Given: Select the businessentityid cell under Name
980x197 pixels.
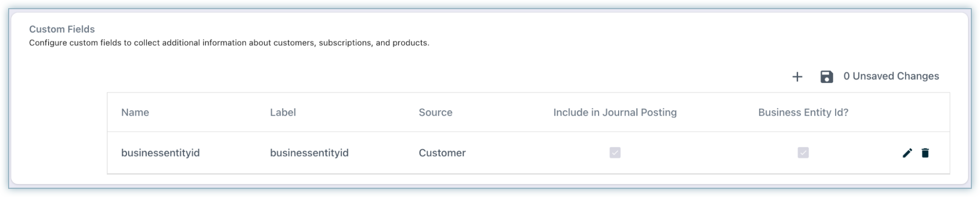Looking at the screenshot, I should [x=160, y=153].
